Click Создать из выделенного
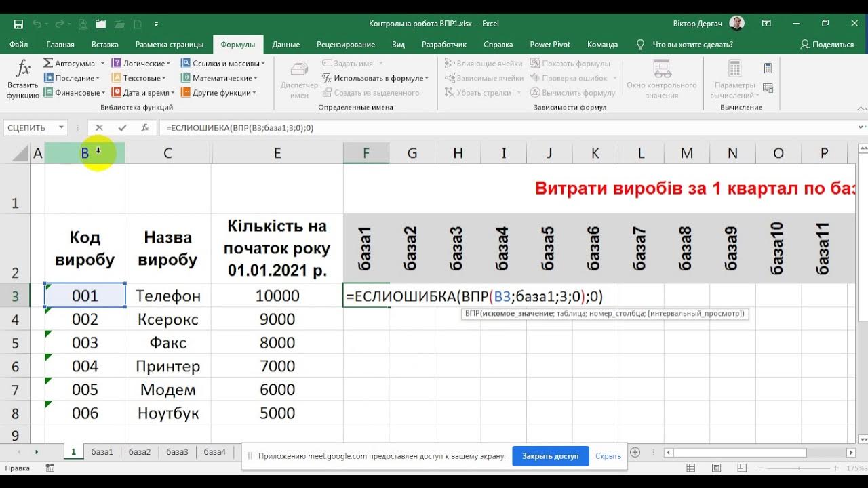This screenshot has height=488, width=868. 370,93
